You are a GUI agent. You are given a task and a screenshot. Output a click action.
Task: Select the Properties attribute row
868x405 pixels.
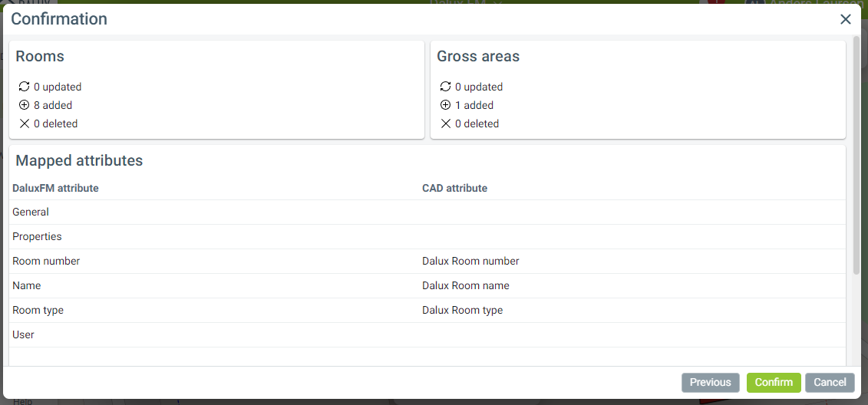click(37, 236)
